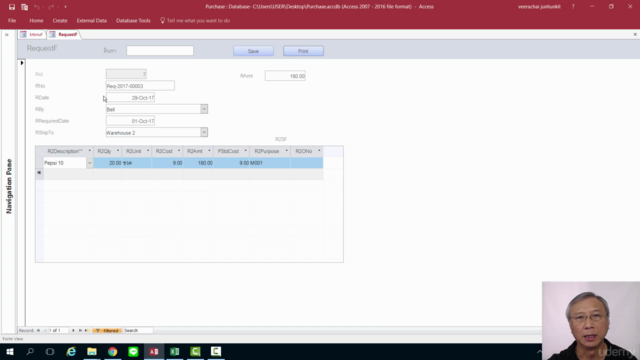The width and height of the screenshot is (640, 360).
Task: Open the PStdCost column filter arrow
Action: click(x=245, y=151)
